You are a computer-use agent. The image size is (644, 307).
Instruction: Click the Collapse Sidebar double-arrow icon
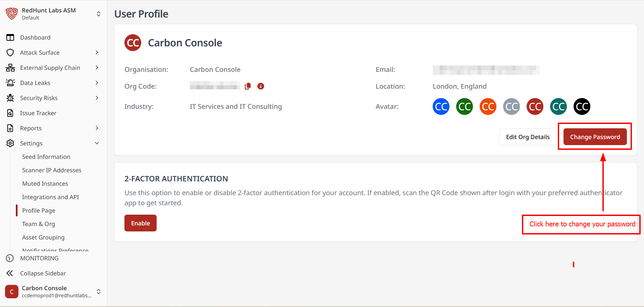(x=10, y=273)
